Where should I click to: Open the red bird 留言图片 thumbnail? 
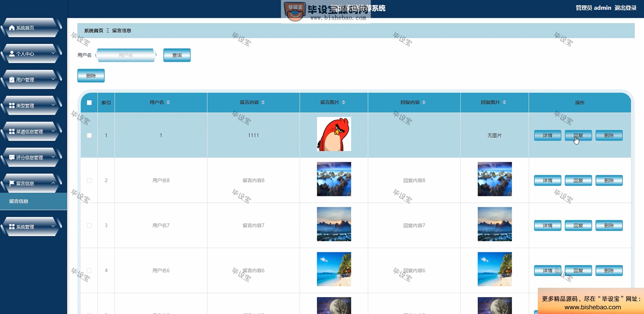(x=334, y=134)
